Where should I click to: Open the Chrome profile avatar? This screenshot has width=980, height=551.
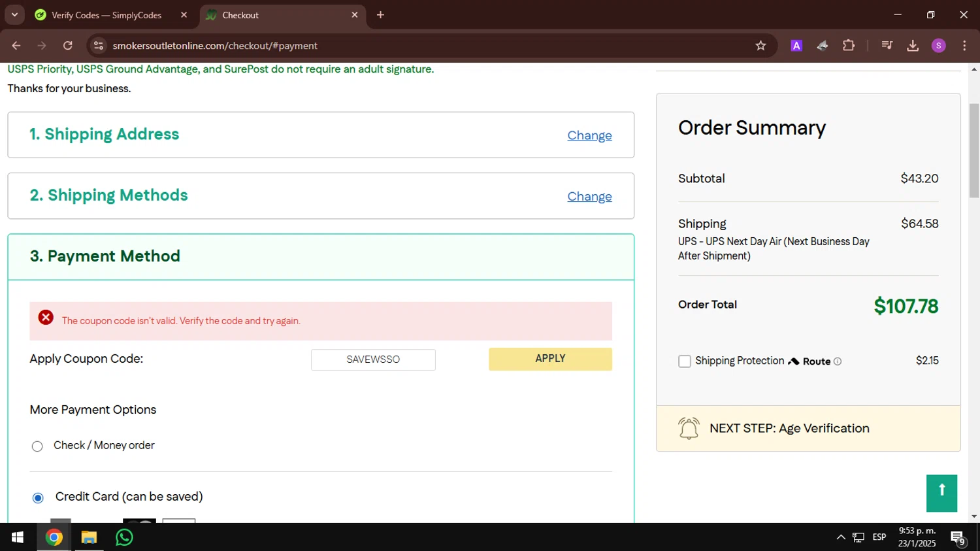[939, 46]
